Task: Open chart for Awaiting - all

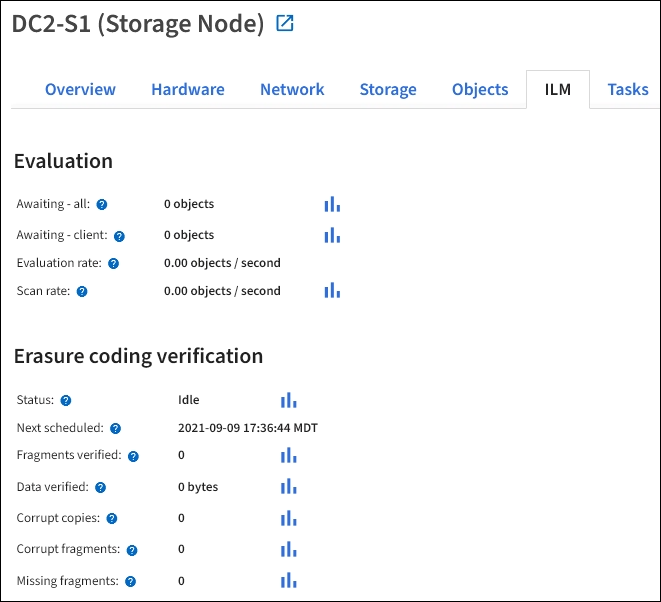Action: coord(332,204)
